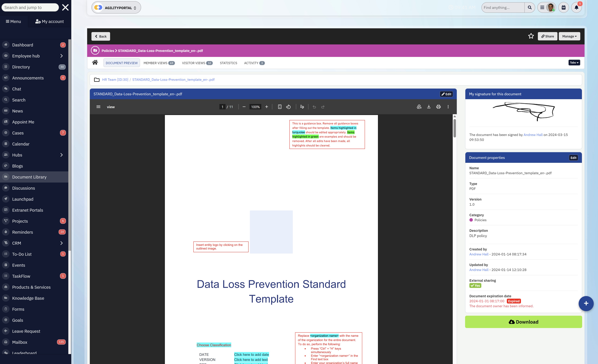598x364 pixels.
Task: Click the favorite star icon
Action: coord(531,36)
